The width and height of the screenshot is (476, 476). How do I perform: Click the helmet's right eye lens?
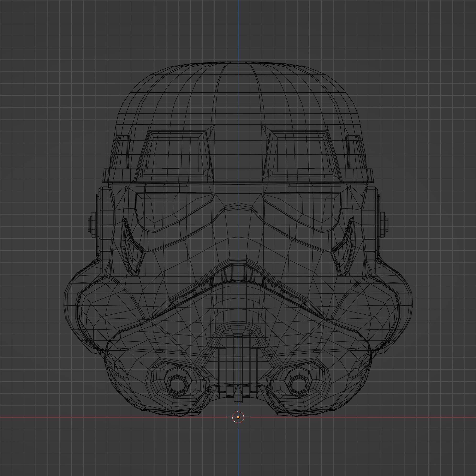click(x=302, y=213)
